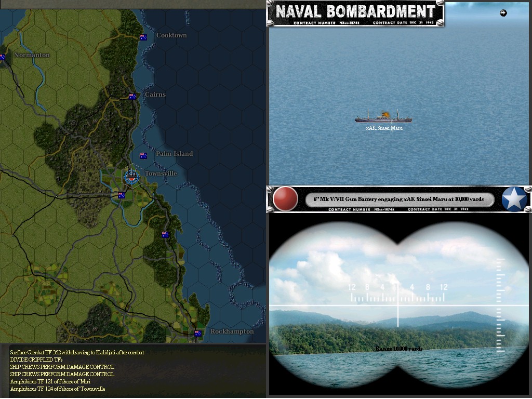Click the 'Amphibious TF 124 offshore of Townsville' line
Image resolution: width=532 pixels, height=399 pixels.
tap(58, 389)
